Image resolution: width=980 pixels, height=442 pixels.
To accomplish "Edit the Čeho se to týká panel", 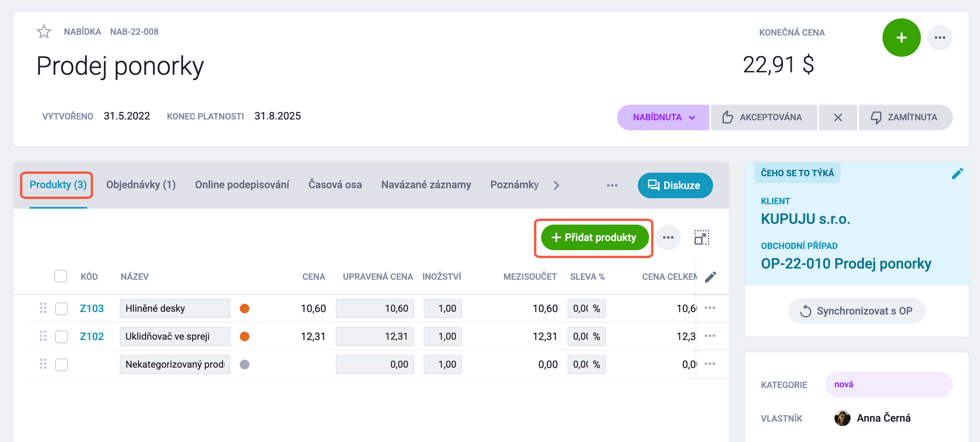I will (957, 173).
